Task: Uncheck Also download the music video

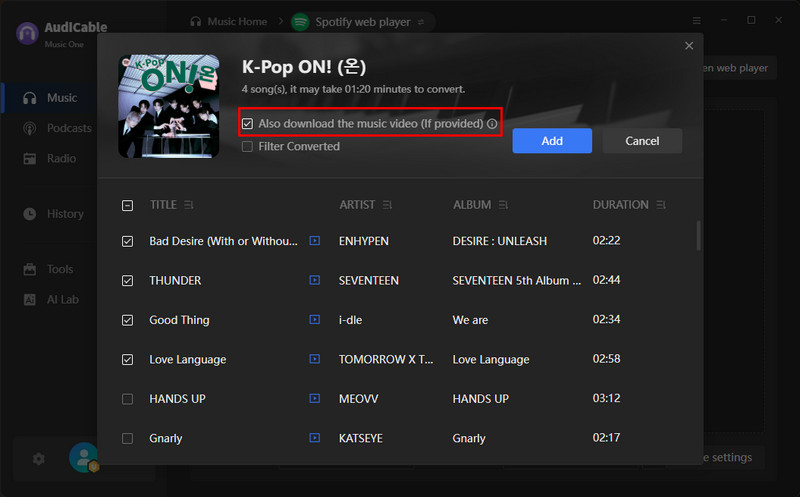Action: coord(247,123)
